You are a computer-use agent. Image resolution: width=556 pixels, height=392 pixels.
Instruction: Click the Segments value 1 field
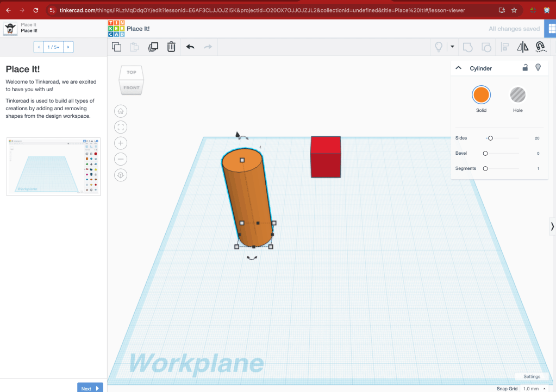click(538, 168)
